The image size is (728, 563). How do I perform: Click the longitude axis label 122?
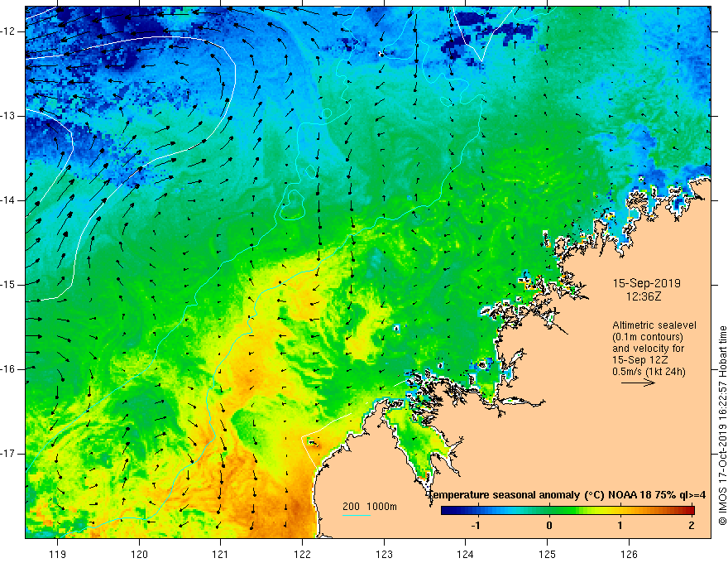[302, 554]
